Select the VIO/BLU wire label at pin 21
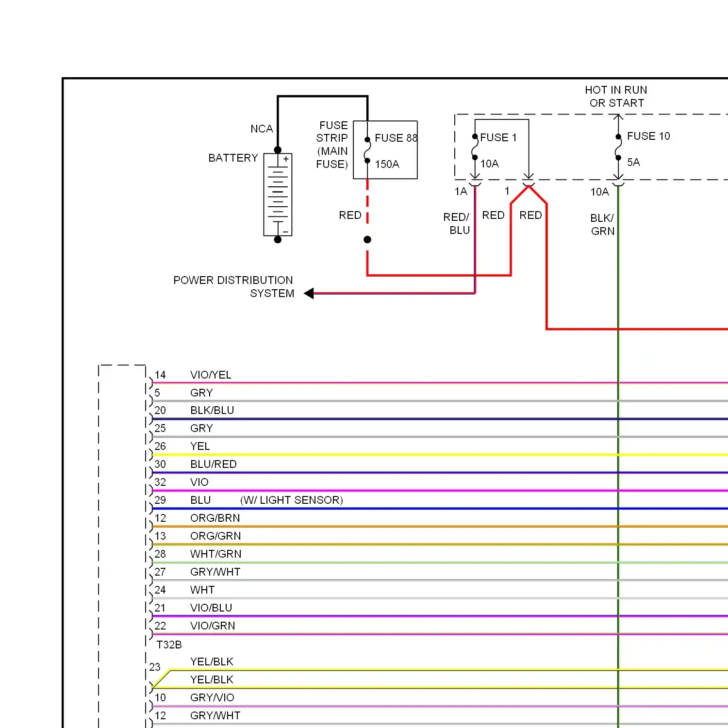The image size is (728, 728). click(211, 608)
